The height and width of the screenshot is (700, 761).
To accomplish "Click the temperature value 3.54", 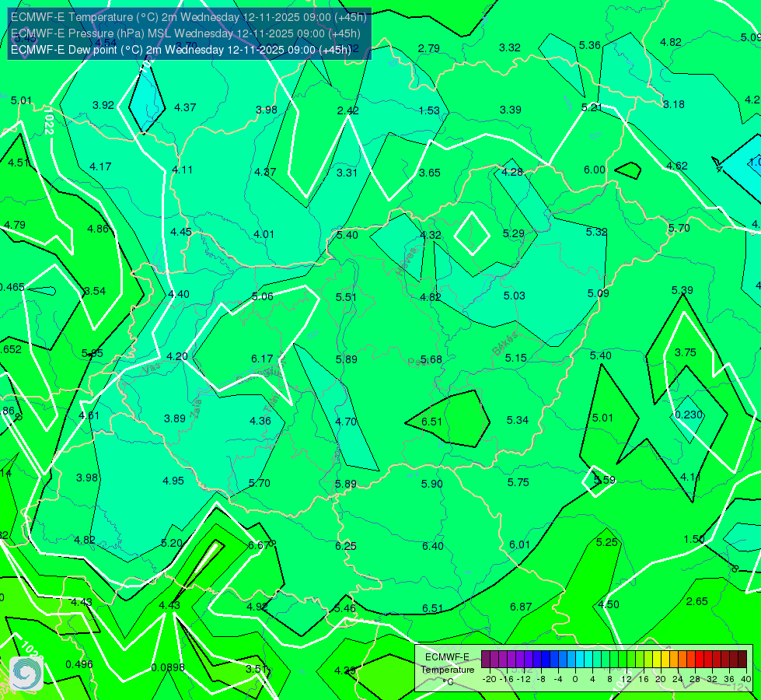I will [95, 292].
